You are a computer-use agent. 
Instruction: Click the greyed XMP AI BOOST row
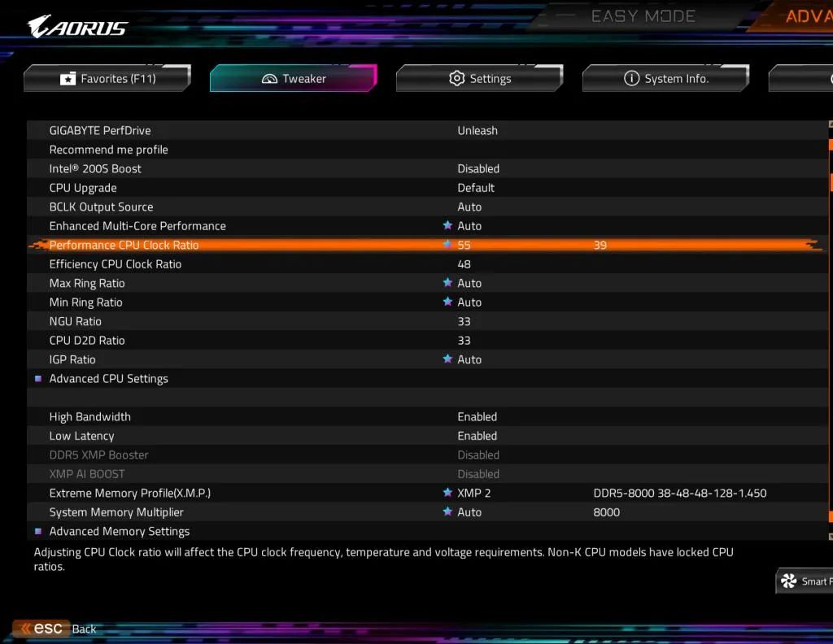coord(428,474)
